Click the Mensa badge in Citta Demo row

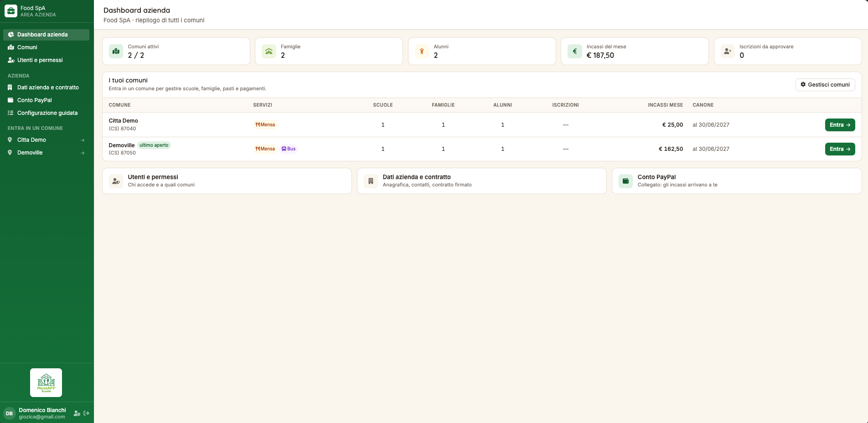(265, 124)
